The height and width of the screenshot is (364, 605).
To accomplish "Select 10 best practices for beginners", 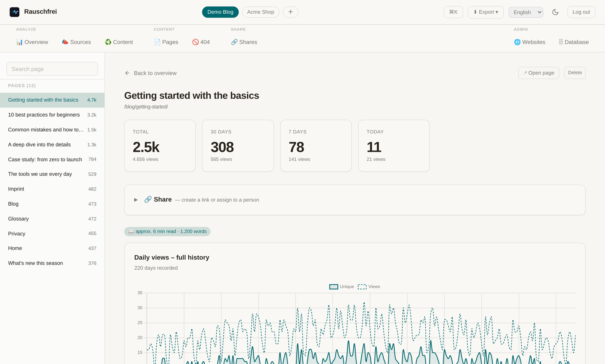I will click(x=52, y=115).
